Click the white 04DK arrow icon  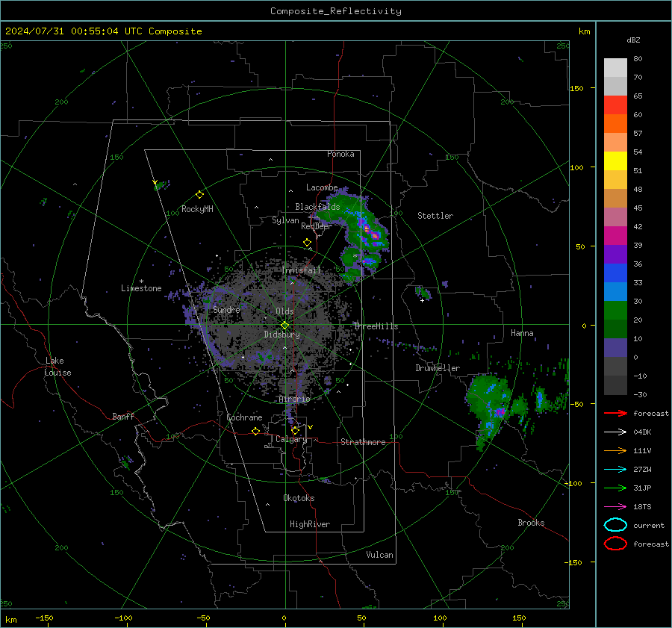(615, 432)
